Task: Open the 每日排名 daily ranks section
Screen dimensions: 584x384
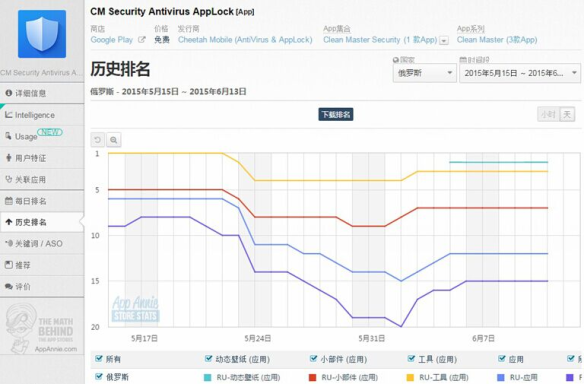Action: pyautogui.click(x=42, y=201)
